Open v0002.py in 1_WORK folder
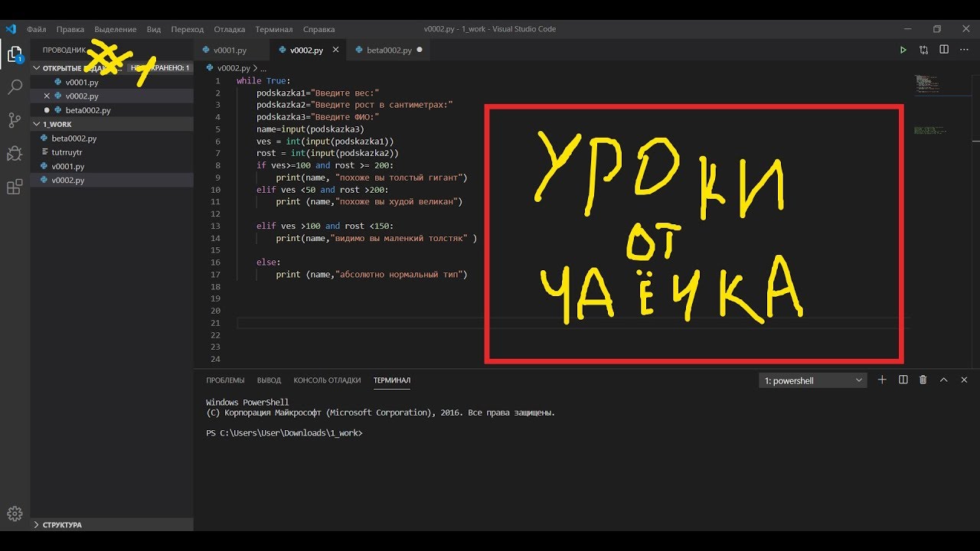Viewport: 980px width, 551px height. pyautogui.click(x=112, y=180)
